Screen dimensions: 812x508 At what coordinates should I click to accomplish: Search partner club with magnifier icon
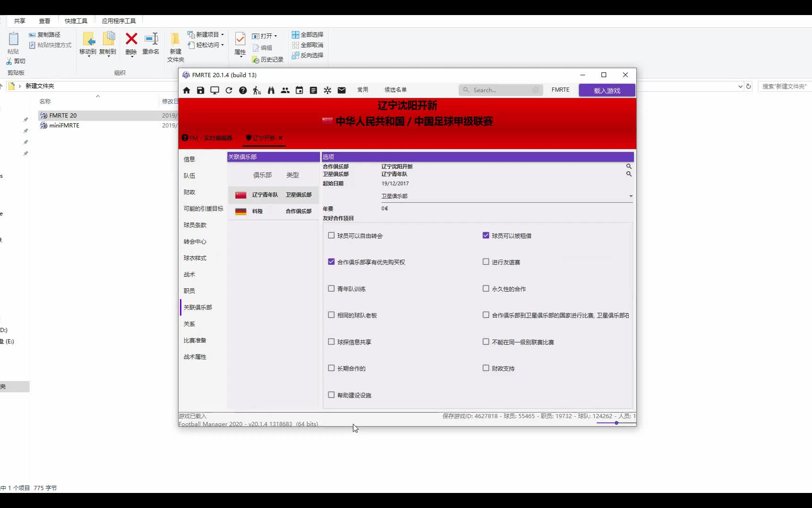[x=629, y=167]
